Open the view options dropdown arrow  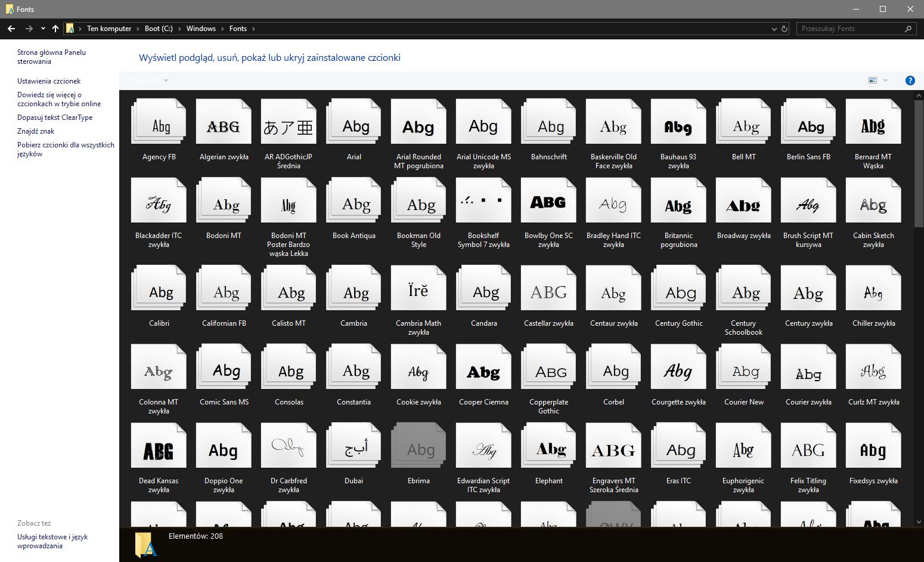pyautogui.click(x=885, y=80)
